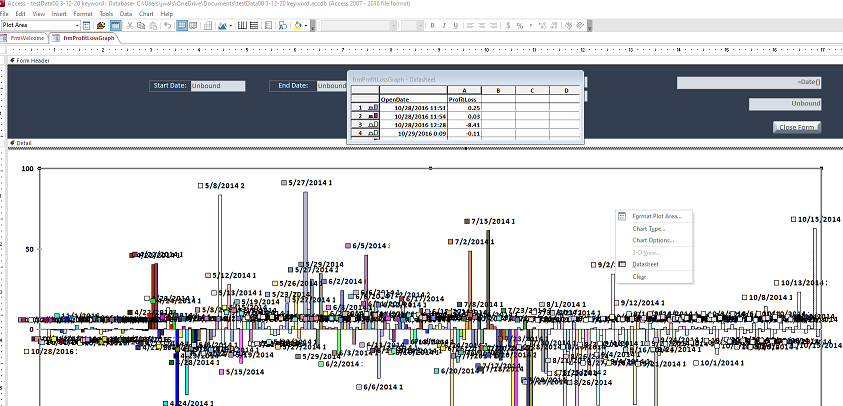Apply Percent Style icon
The height and width of the screenshot is (406, 843).
click(x=520, y=25)
